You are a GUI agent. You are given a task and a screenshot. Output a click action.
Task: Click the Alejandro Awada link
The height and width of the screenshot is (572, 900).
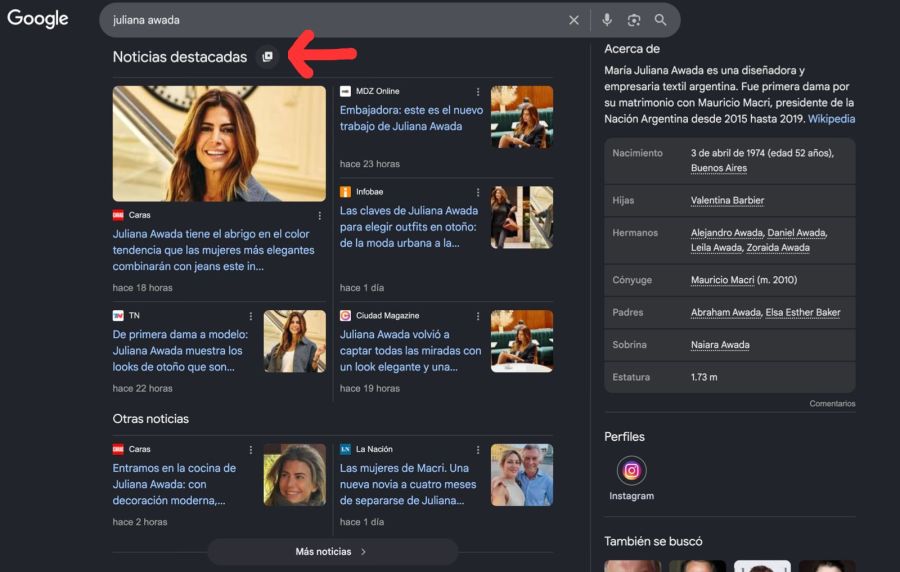(x=727, y=232)
